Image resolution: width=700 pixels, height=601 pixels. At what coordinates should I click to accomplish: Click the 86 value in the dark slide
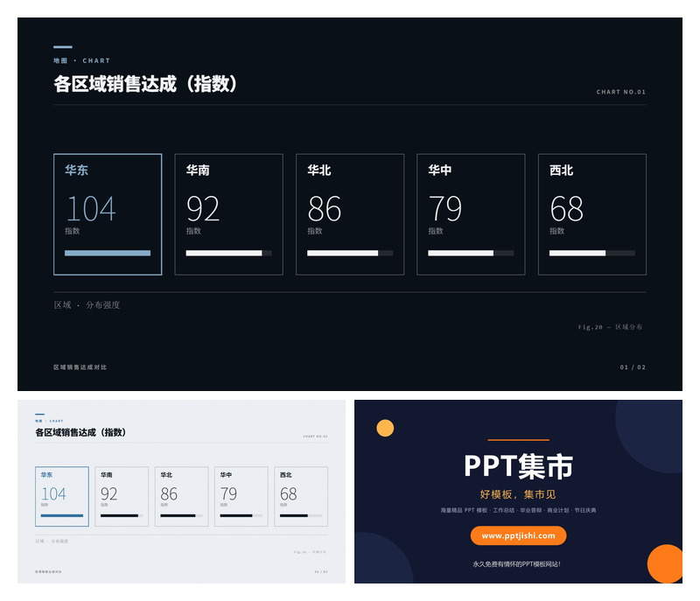pyautogui.click(x=325, y=209)
